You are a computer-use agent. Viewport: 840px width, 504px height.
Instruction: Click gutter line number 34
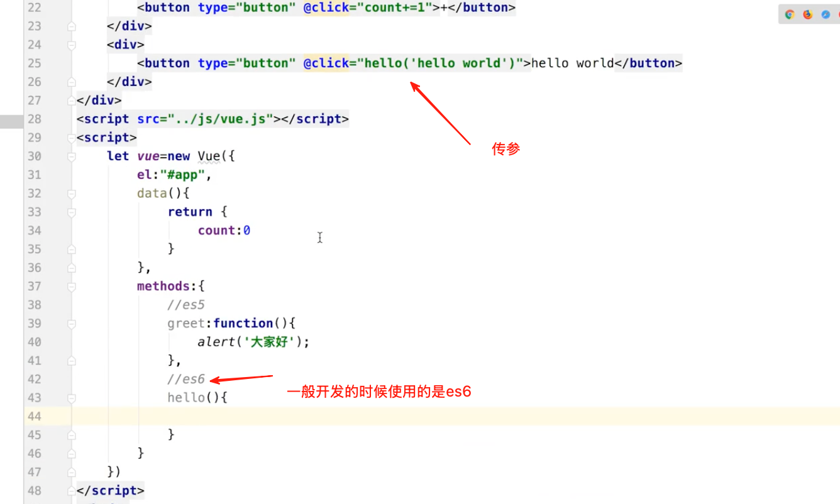(x=35, y=231)
